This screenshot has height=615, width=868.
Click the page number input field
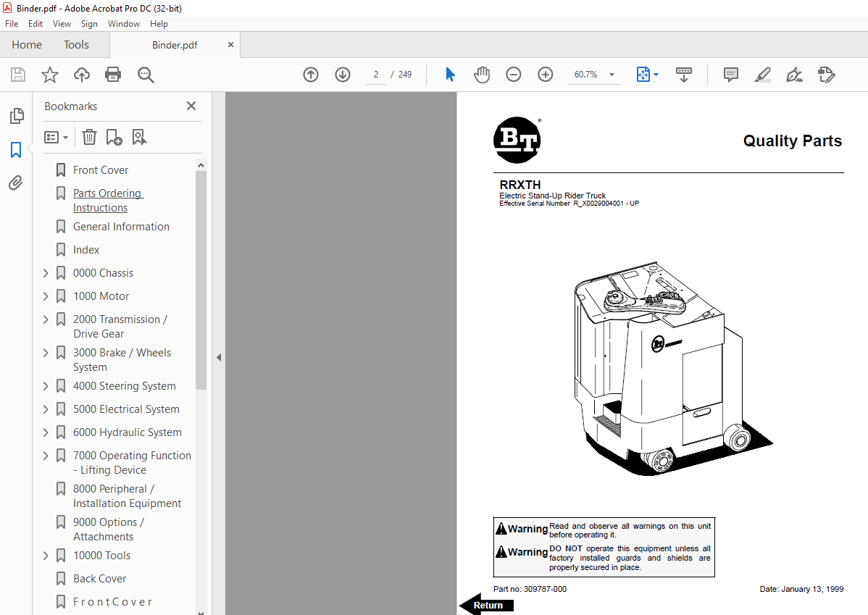click(x=376, y=75)
